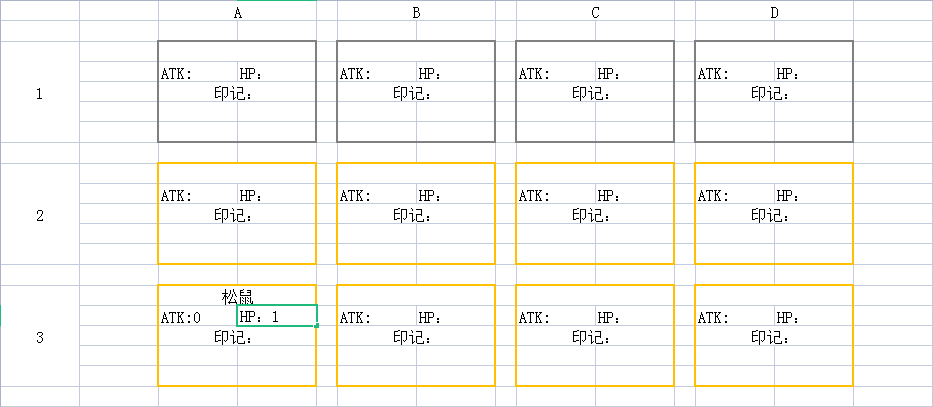
Task: Select the HP cell in card A2
Action: click(251, 196)
